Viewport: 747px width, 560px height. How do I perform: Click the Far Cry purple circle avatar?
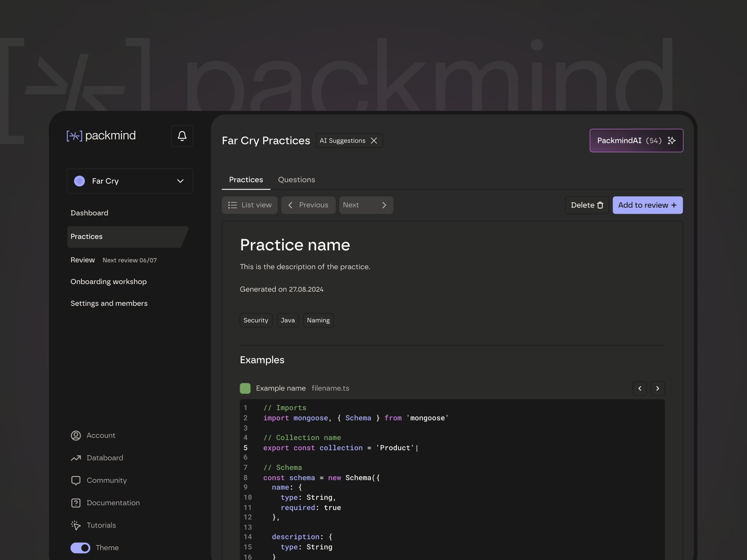tap(79, 181)
